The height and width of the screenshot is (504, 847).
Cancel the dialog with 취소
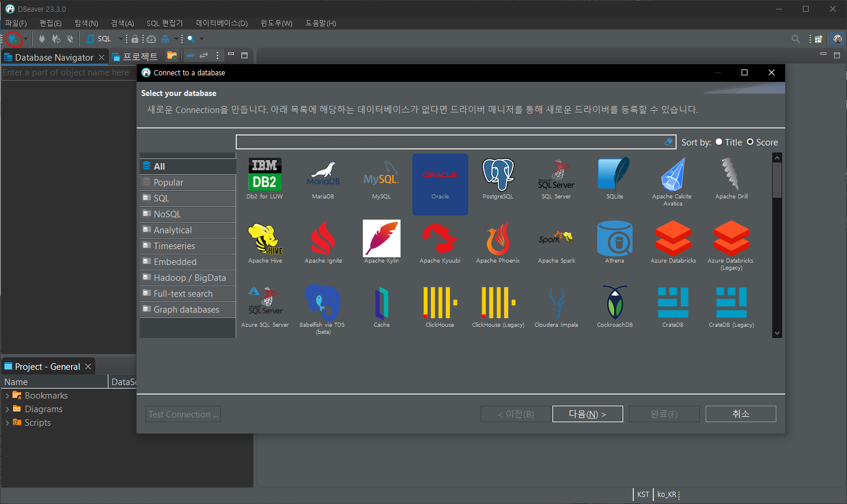[741, 414]
